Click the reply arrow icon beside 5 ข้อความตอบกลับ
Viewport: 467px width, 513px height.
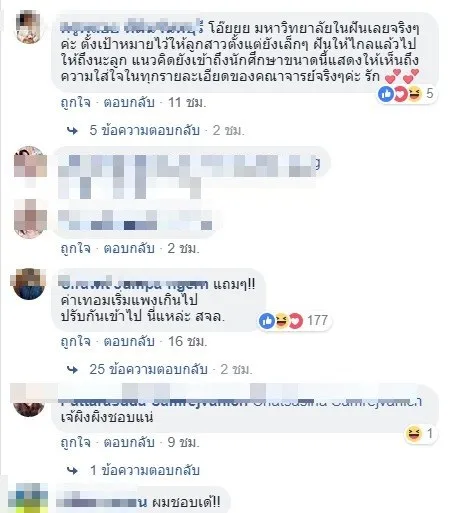click(x=72, y=130)
